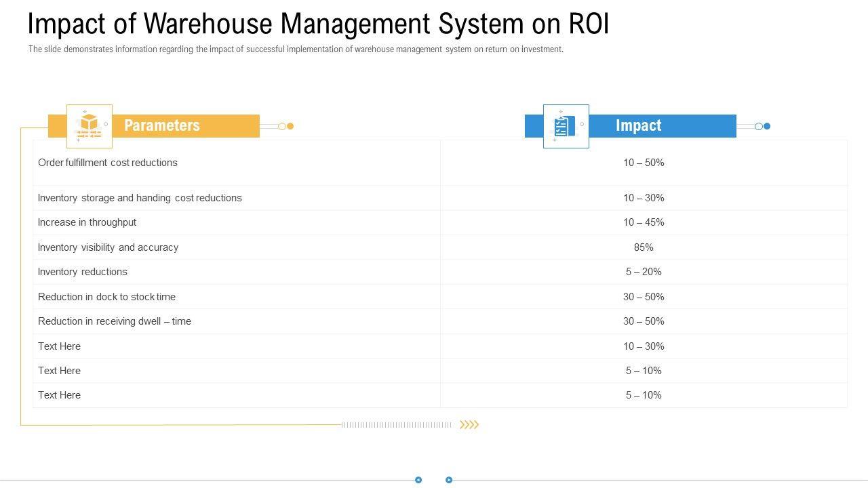Image resolution: width=868 pixels, height=488 pixels.
Task: Go to previous slide with left arrow
Action: pos(418,480)
